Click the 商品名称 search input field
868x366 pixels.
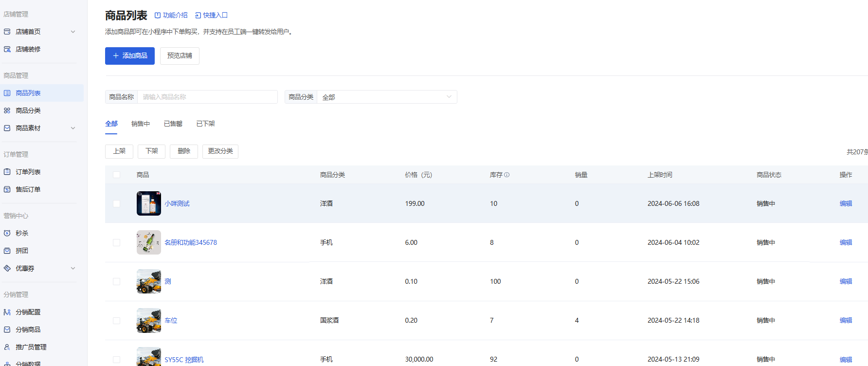click(207, 97)
